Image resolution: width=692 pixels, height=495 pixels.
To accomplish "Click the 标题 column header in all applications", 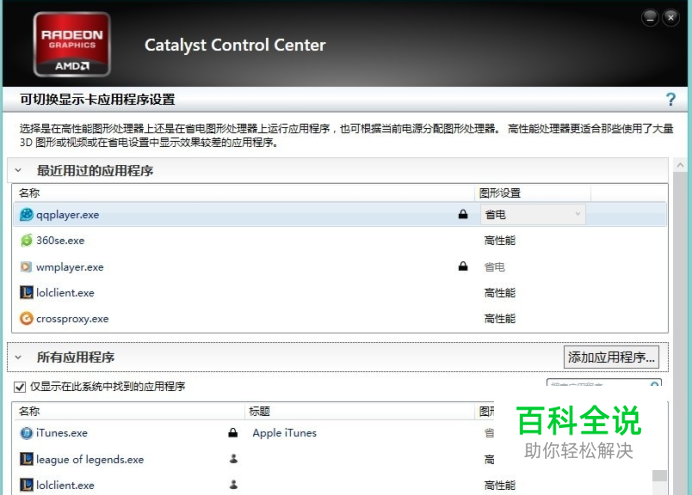I will click(259, 411).
